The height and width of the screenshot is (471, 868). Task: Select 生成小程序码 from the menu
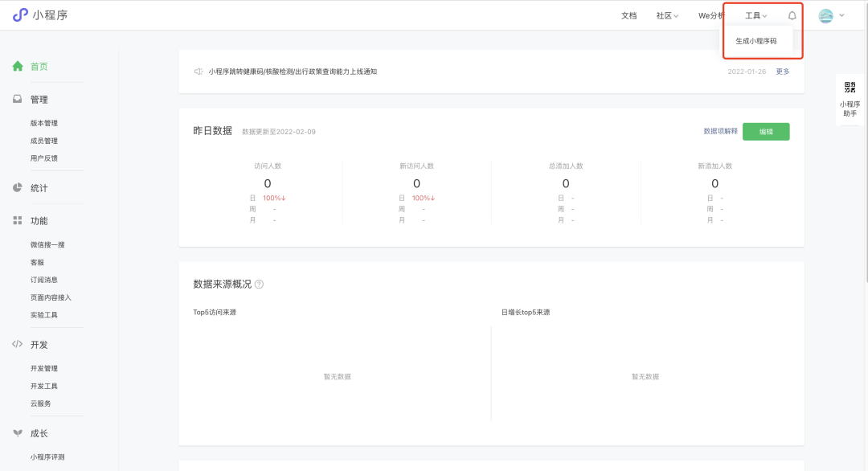tap(755, 41)
